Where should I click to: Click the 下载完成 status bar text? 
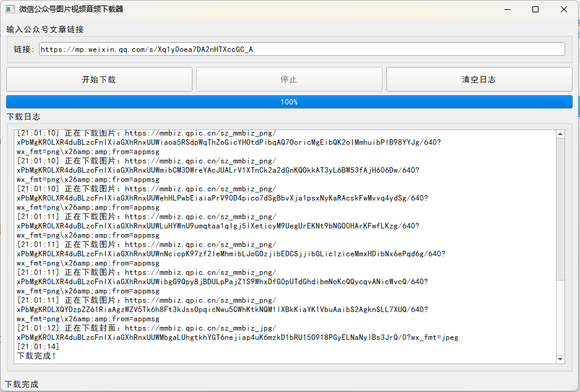point(22,385)
